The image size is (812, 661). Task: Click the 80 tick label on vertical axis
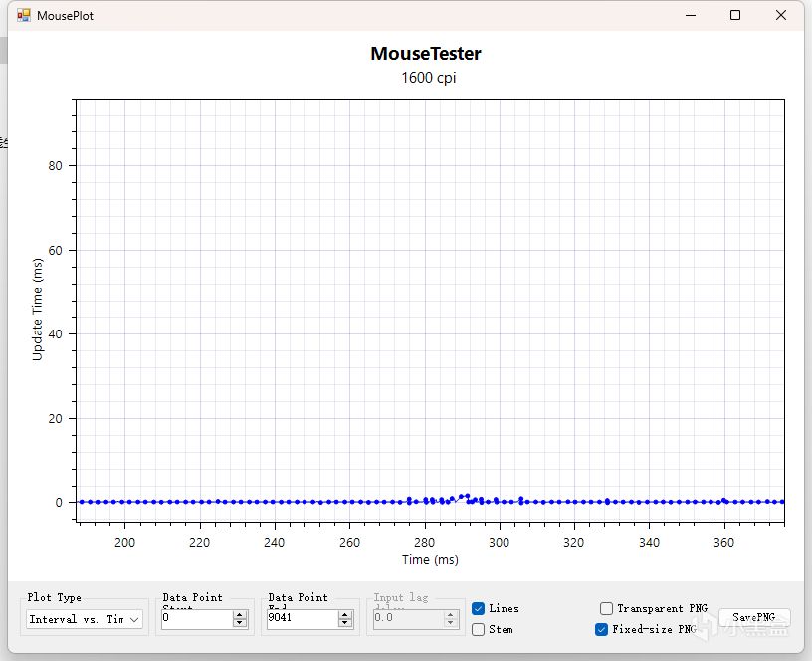click(55, 166)
